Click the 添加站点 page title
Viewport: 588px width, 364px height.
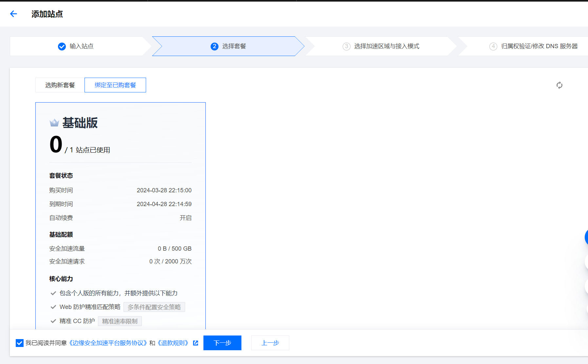[47, 14]
